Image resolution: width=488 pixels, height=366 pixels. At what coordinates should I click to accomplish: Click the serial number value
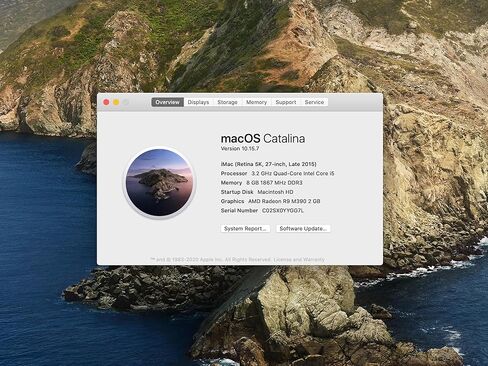pyautogui.click(x=283, y=211)
